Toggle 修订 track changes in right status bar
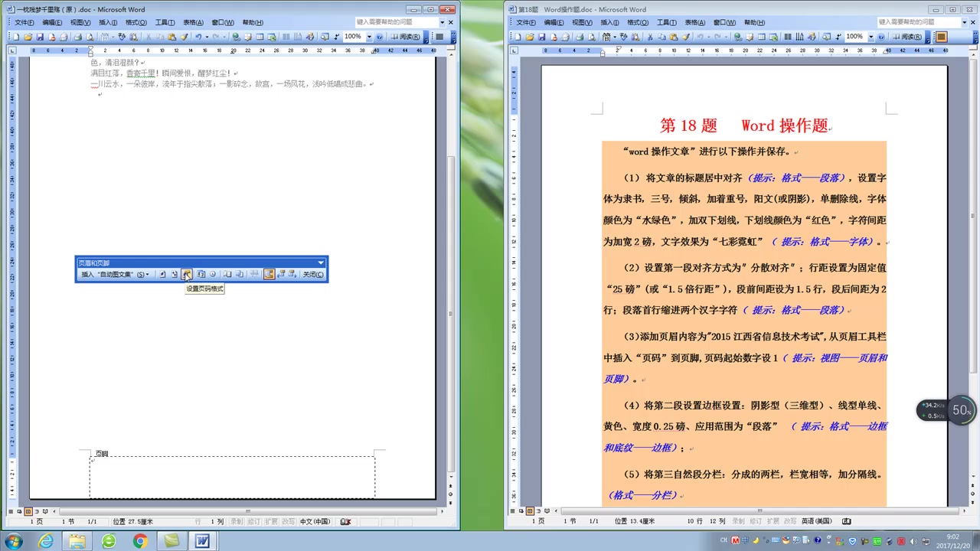 pyautogui.click(x=756, y=521)
